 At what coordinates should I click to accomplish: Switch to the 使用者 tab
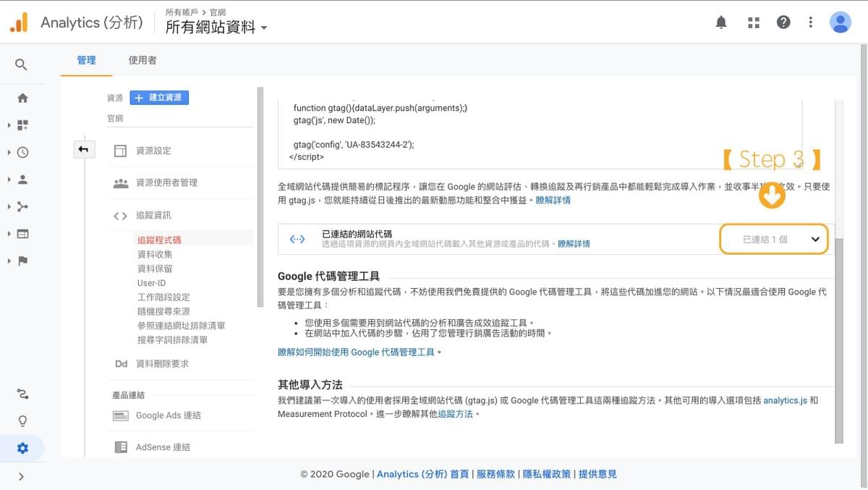142,60
